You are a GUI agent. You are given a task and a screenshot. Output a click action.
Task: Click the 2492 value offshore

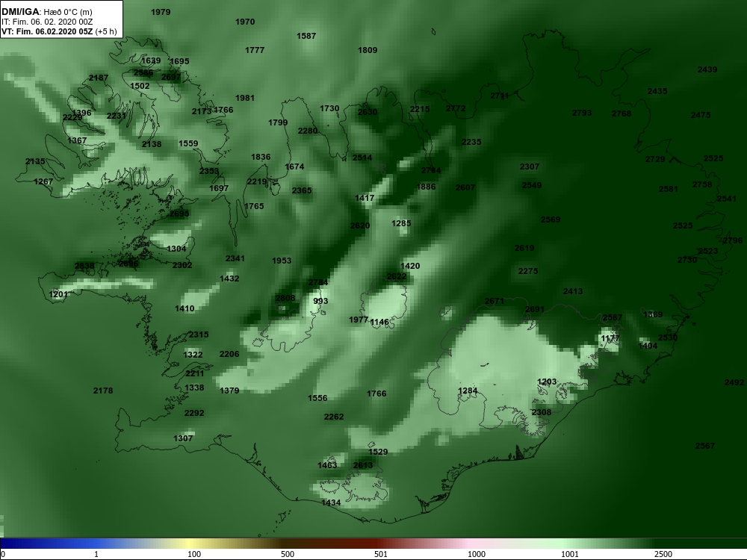tap(734, 382)
